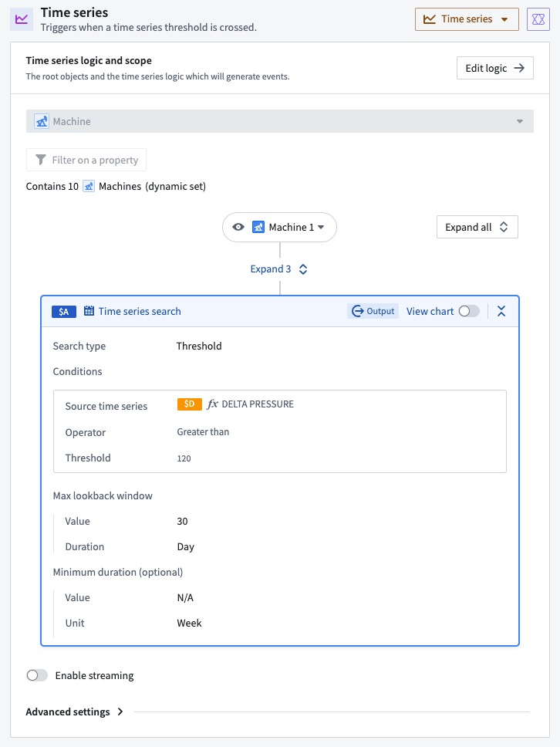This screenshot has height=747, width=560.
Task: Toggle Enable streaming switch
Action: coord(37,675)
